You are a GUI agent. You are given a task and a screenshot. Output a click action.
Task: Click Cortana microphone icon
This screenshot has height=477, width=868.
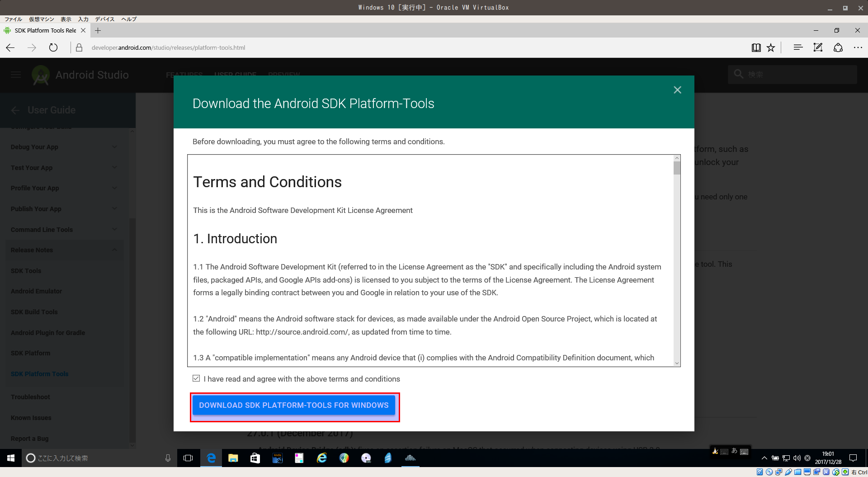tap(168, 458)
